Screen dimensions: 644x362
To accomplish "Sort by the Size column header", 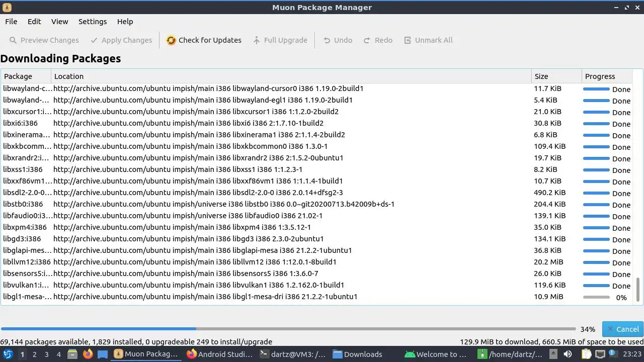I will (x=556, y=76).
